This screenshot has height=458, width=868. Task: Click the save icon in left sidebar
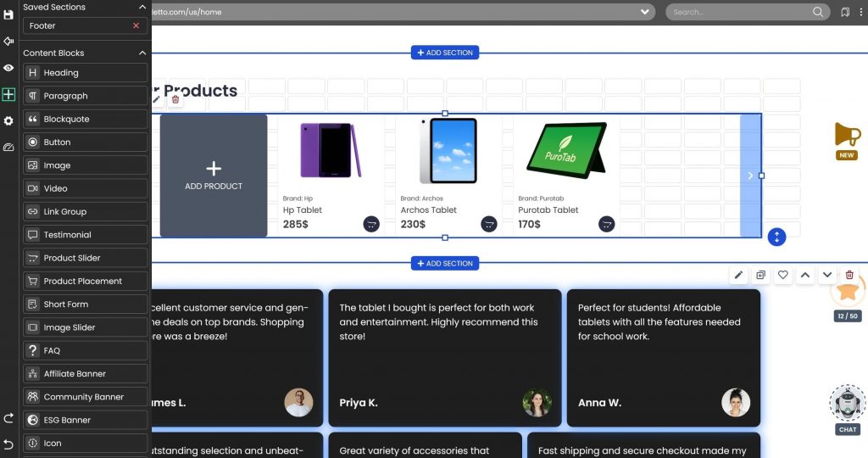8,14
